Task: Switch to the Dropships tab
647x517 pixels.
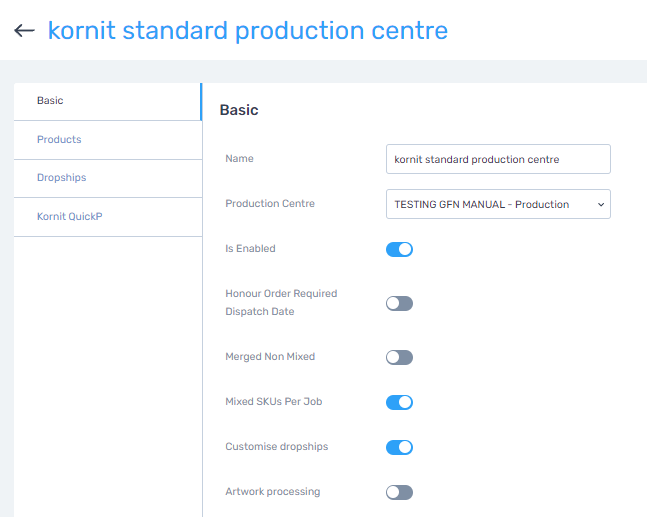Action: [x=108, y=178]
